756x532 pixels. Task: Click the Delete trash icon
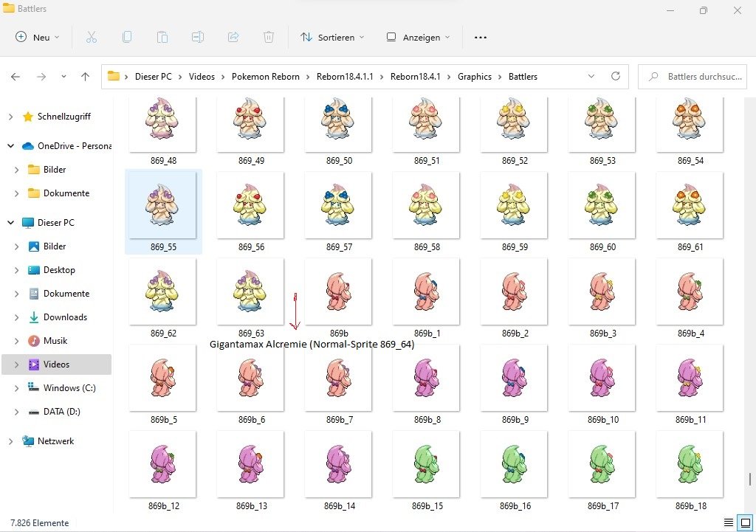coord(269,37)
